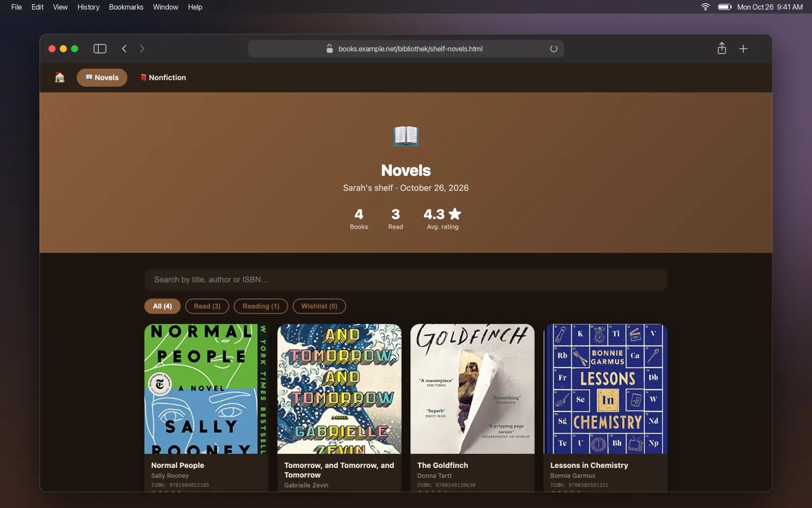Click the Lessons in Chemistry title link
This screenshot has width=812, height=508.
(x=590, y=465)
